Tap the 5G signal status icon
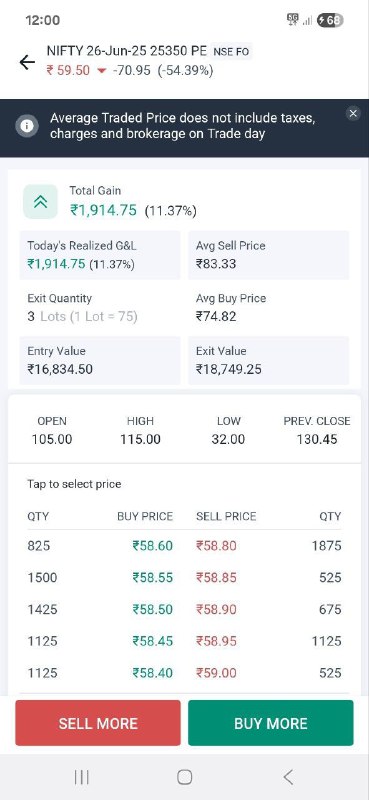369x800 pixels. 293,20
